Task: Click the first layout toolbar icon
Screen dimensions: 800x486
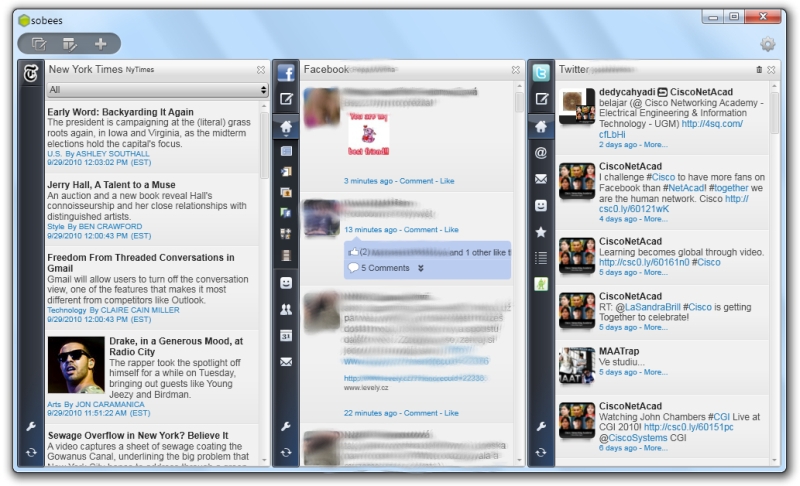Action: (39, 44)
